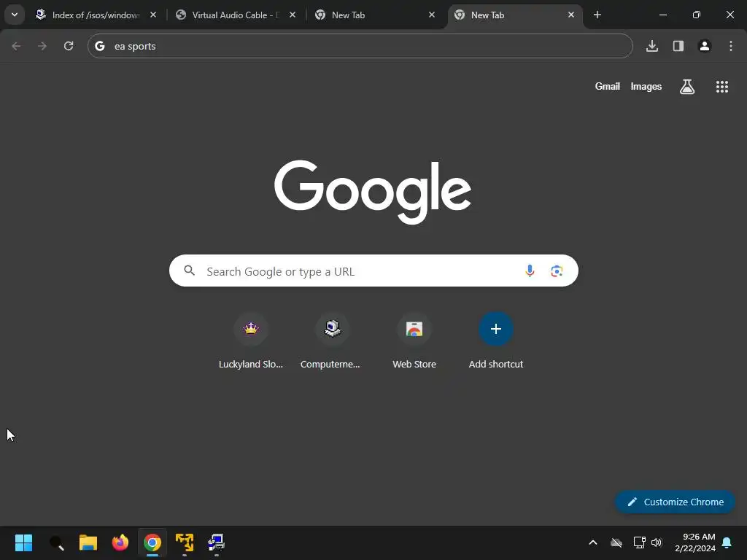Launch Firefox from the taskbar
Viewport: 747px width, 560px height.
pyautogui.click(x=120, y=542)
